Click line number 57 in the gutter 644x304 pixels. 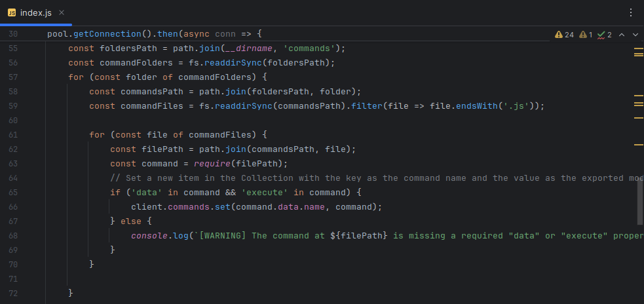point(14,77)
